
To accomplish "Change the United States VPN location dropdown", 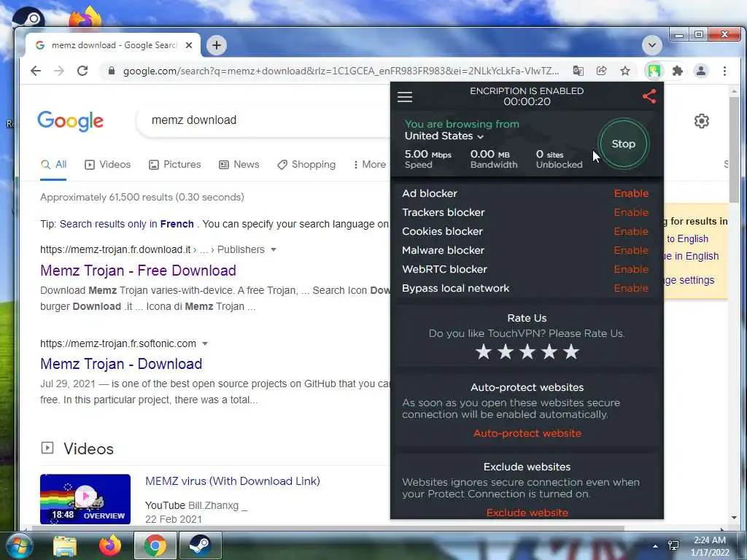I will tap(444, 136).
